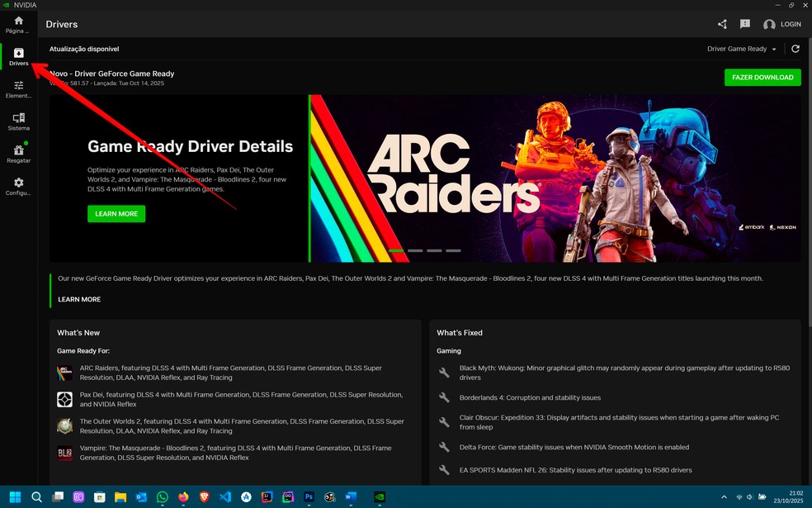Open the graphics elements settings sidebar icon

click(18, 89)
